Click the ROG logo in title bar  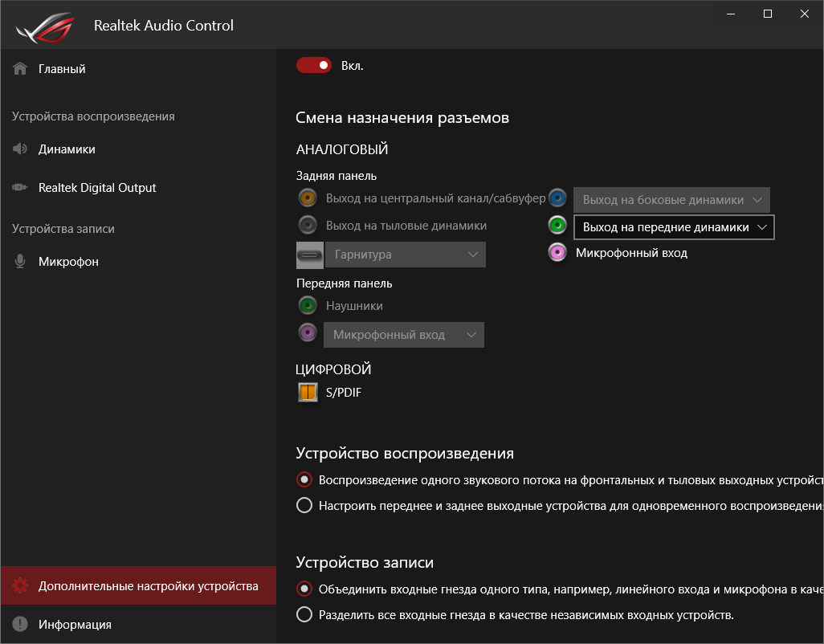click(43, 26)
